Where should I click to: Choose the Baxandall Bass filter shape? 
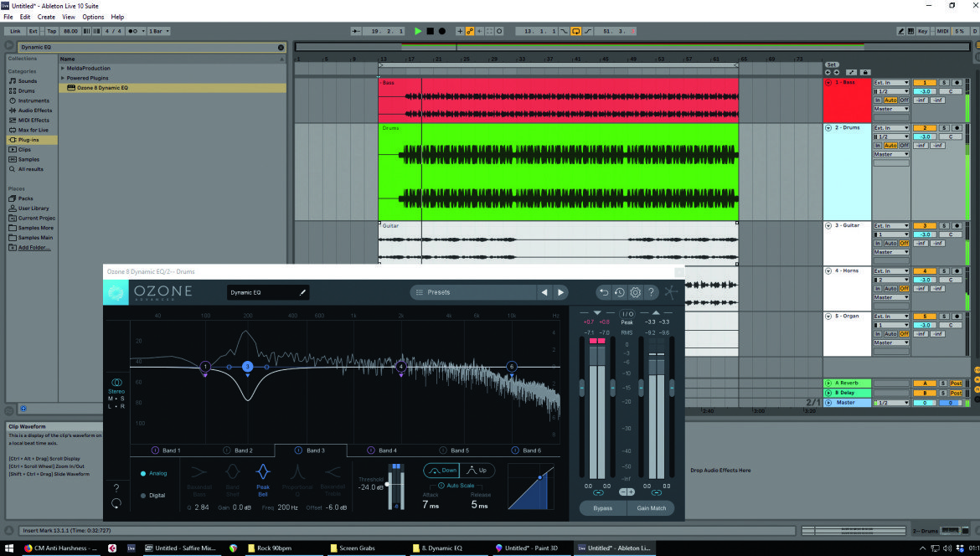(199, 480)
